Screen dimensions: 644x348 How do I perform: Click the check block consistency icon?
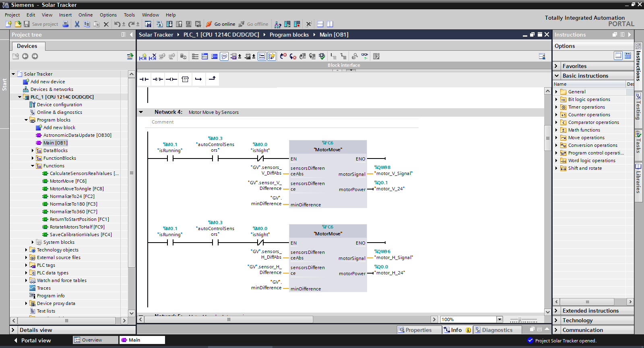(322, 56)
